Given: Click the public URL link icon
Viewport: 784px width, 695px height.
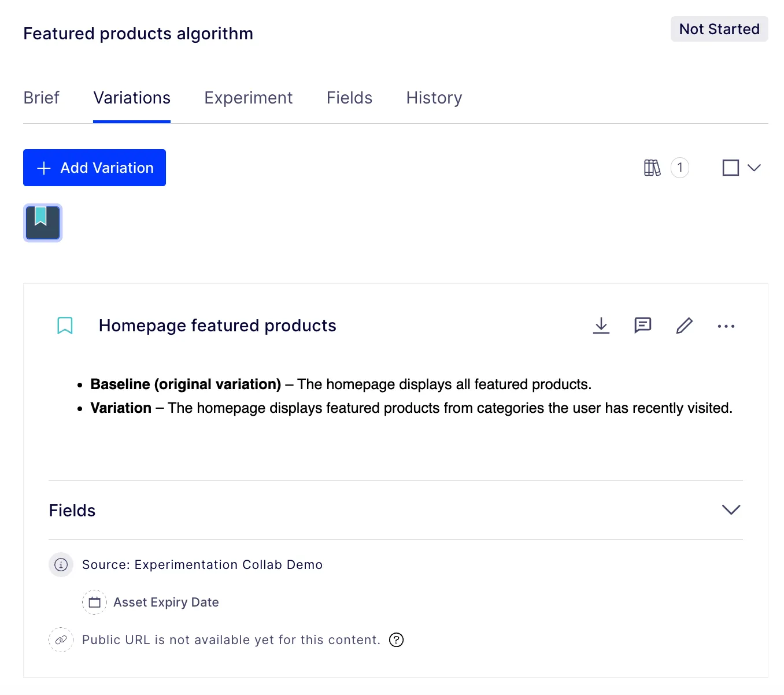Looking at the screenshot, I should click(x=61, y=639).
